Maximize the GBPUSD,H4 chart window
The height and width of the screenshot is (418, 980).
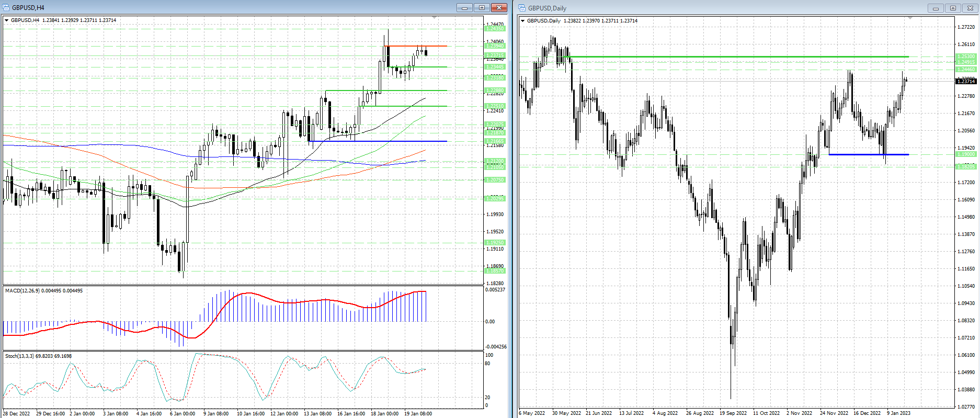pyautogui.click(x=482, y=7)
